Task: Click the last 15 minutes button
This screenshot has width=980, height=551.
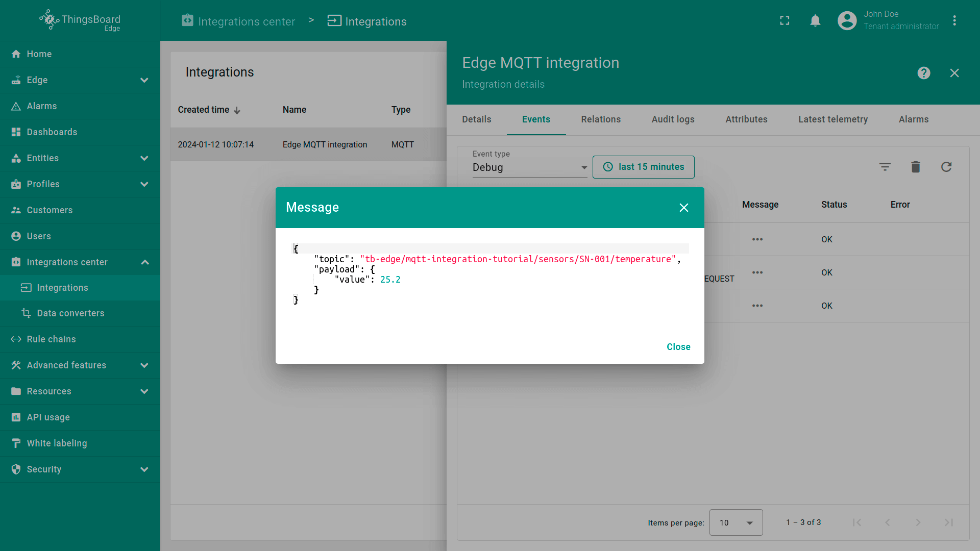Action: pos(643,167)
